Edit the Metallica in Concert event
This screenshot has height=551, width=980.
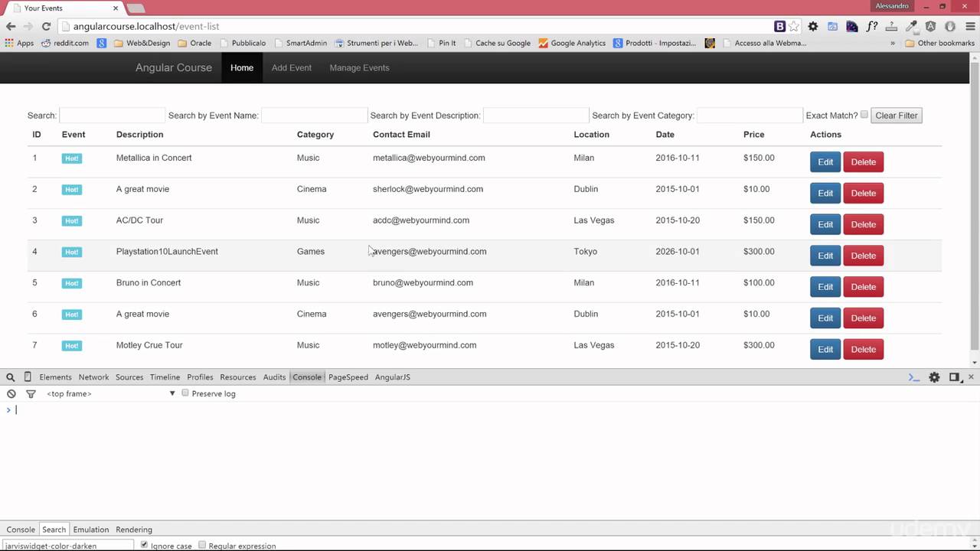pyautogui.click(x=825, y=162)
